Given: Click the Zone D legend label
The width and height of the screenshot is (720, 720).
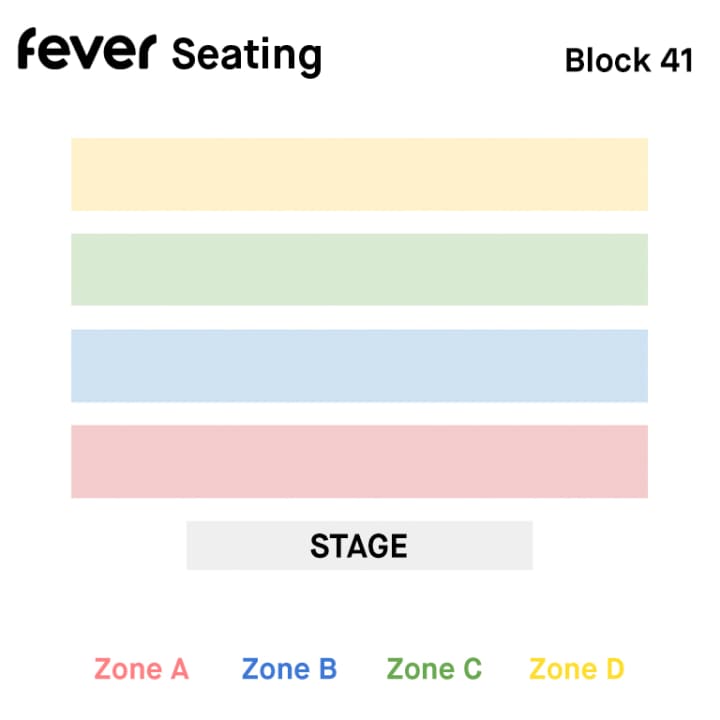Looking at the screenshot, I should coord(577,669).
